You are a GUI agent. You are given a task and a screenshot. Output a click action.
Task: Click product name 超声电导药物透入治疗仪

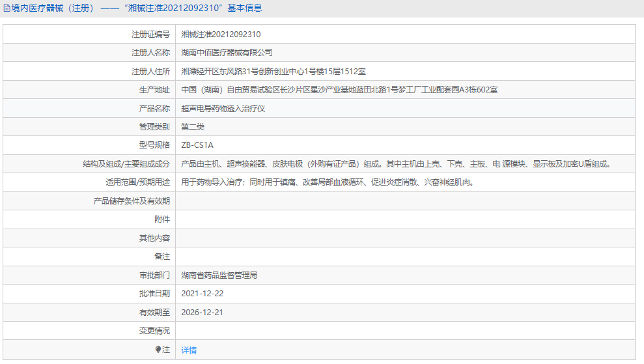pyautogui.click(x=223, y=109)
